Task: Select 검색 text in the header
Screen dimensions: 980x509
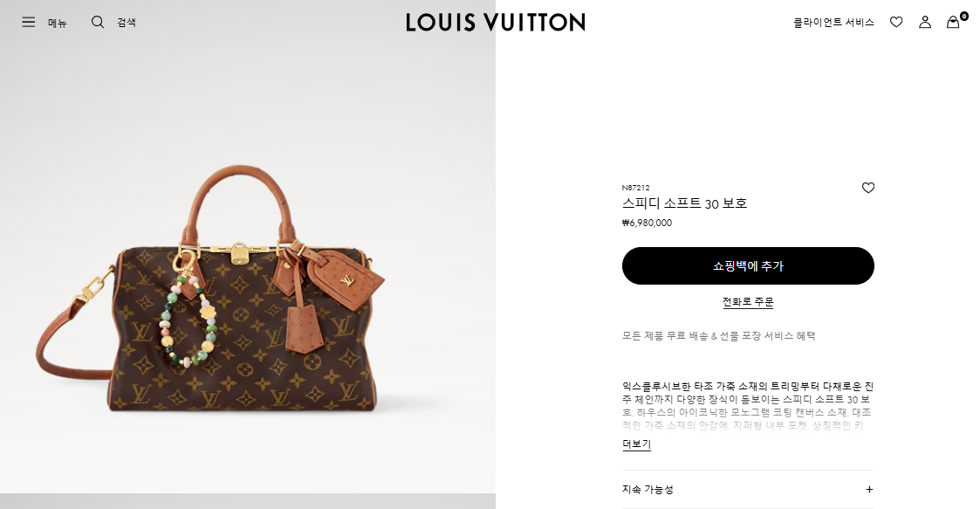Action: 127,23
